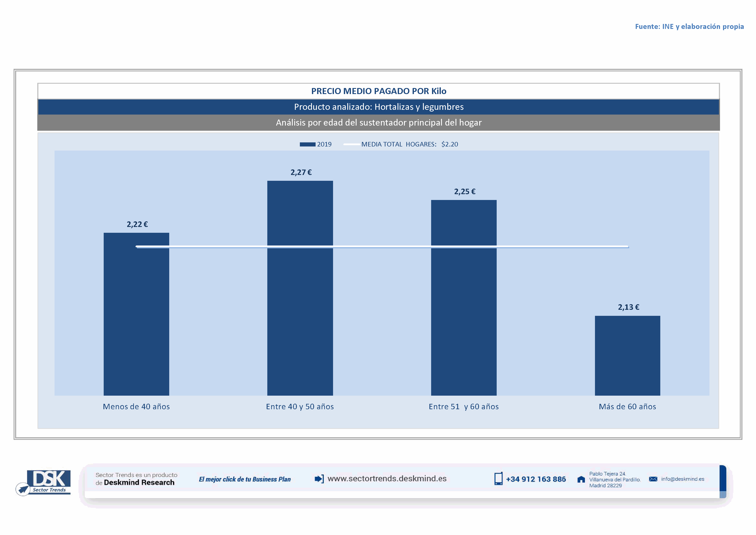Click the Más de 60 años axis label
Image resolution: width=756 pixels, height=535 pixels.
point(627,406)
